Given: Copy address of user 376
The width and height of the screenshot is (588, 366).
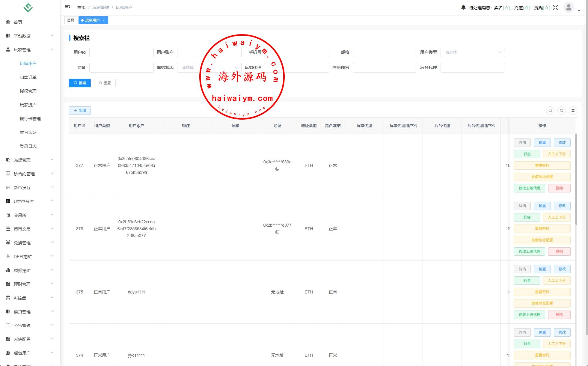Looking at the screenshot, I should [x=277, y=232].
